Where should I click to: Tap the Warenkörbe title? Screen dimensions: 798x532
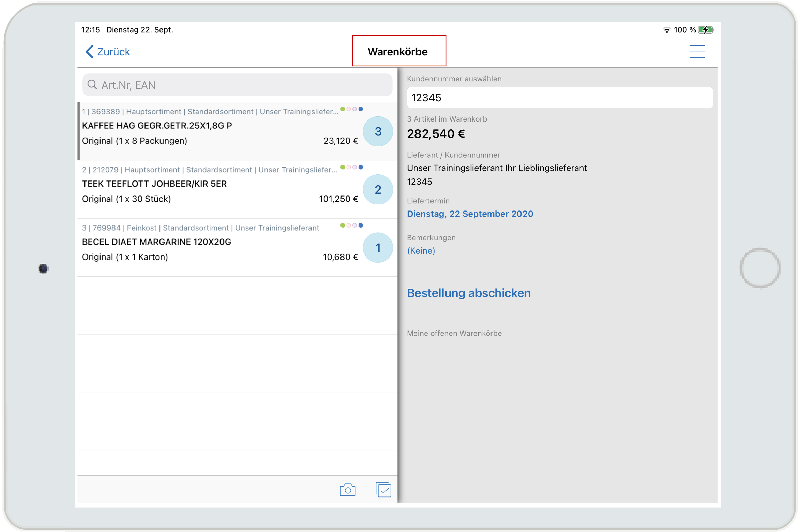pyautogui.click(x=397, y=52)
